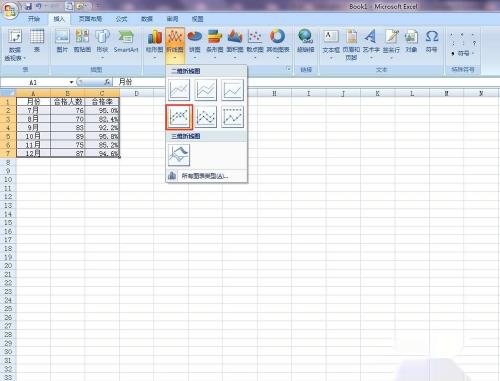Pick the first 2D line chart thumbnail
The width and height of the screenshot is (500, 381).
pos(179,90)
